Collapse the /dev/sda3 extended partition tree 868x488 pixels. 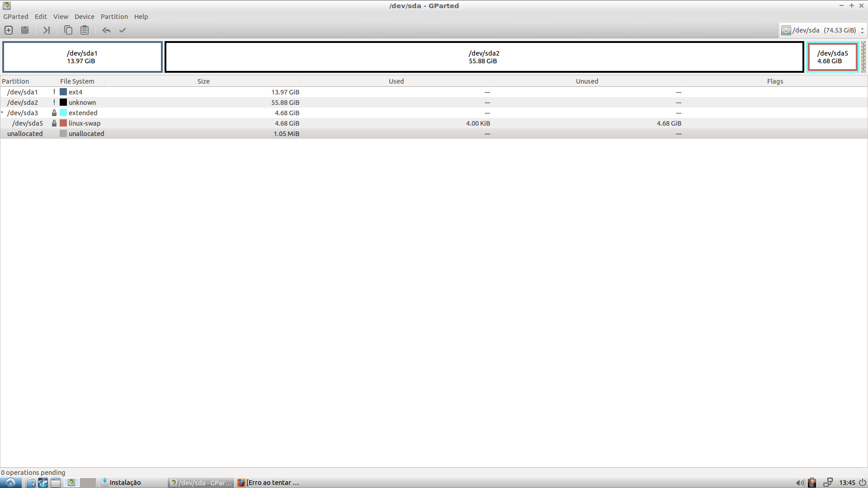[2, 113]
